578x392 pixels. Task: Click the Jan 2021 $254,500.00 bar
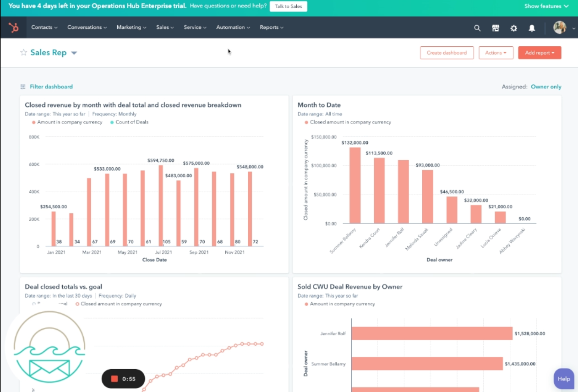[x=54, y=229]
